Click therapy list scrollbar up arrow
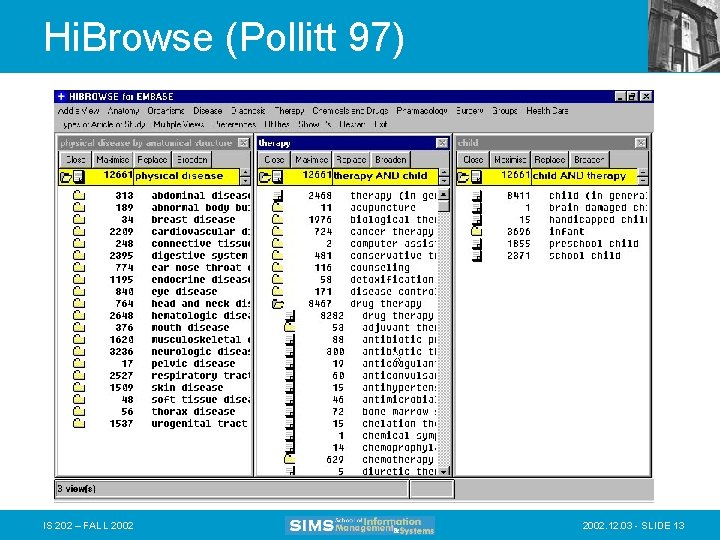720x540 pixels. click(443, 195)
